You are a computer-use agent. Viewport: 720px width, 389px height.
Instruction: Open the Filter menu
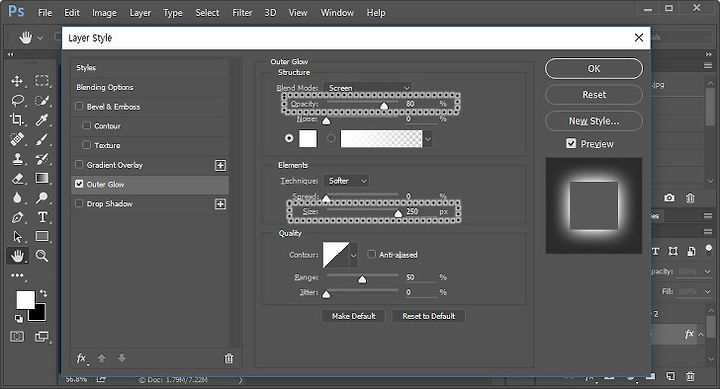[242, 13]
